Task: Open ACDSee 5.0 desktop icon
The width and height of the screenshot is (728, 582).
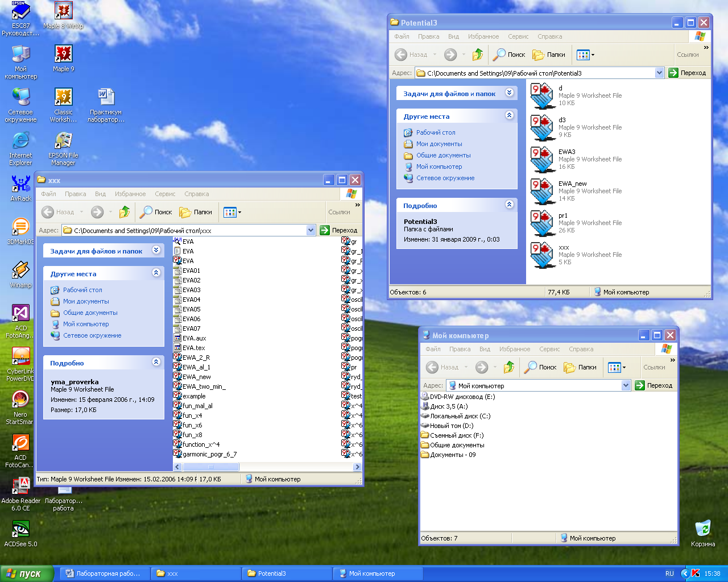Action: [20, 533]
